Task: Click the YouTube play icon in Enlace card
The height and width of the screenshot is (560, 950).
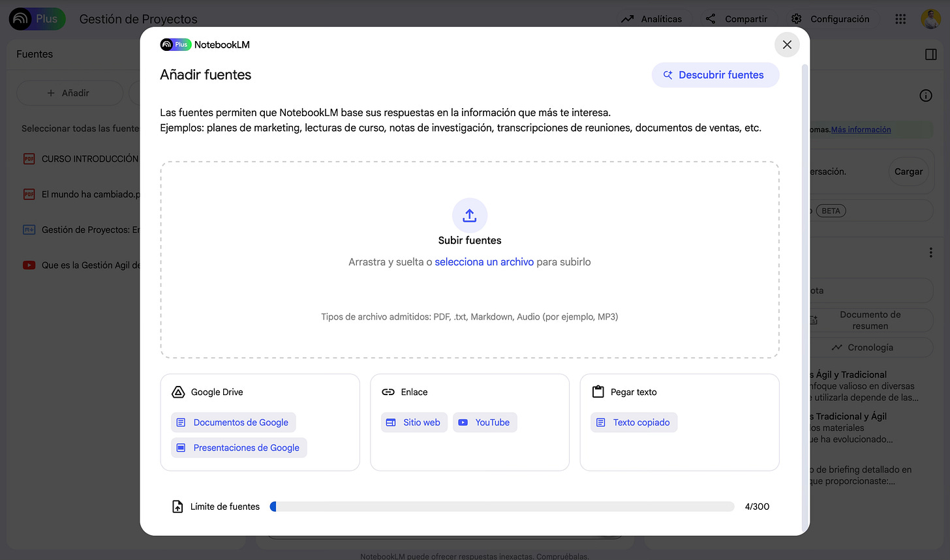Action: click(x=463, y=422)
